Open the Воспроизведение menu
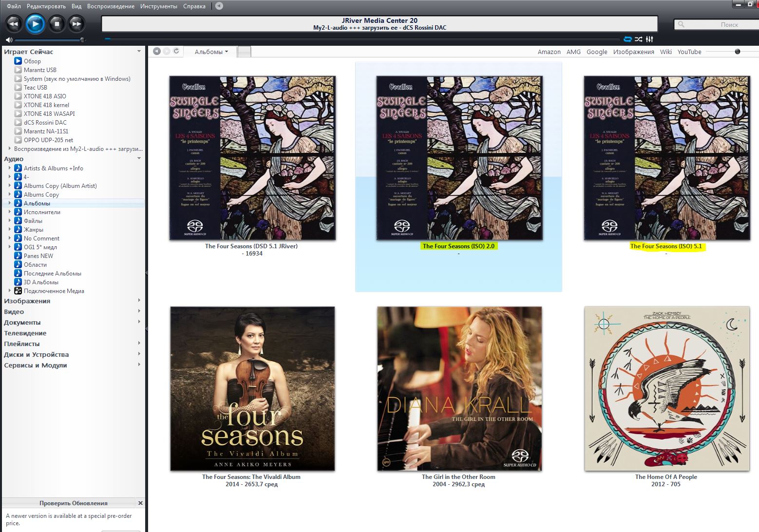The width and height of the screenshot is (759, 532). point(111,6)
